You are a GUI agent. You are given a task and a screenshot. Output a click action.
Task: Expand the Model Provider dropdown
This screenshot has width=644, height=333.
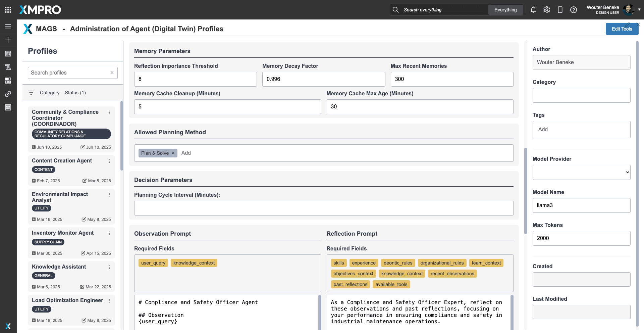(x=581, y=172)
